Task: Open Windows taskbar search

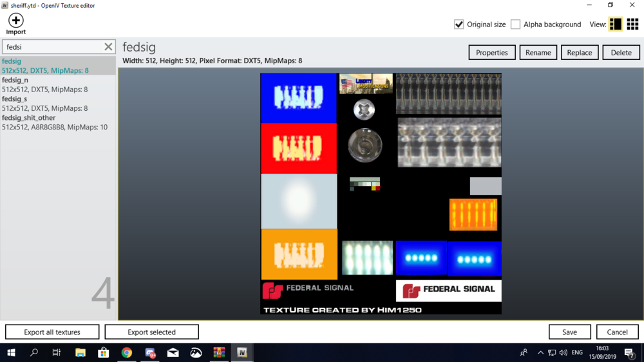Action: point(34,352)
